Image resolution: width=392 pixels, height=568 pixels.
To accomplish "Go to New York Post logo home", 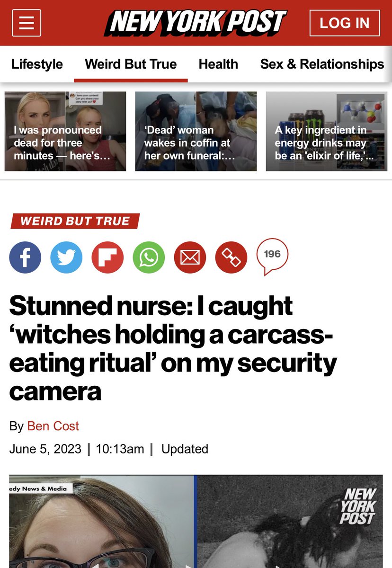I will pos(196,22).
